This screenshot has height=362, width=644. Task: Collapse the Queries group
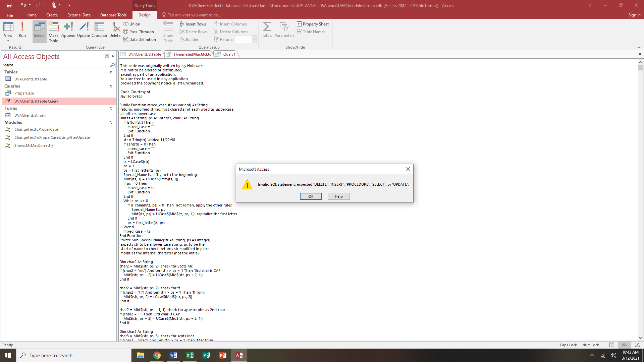point(111,86)
